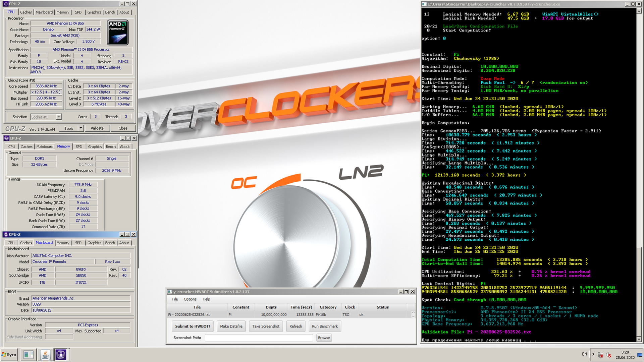
Task: Select the Pi - 20200625-032526.txt file row
Action: click(x=289, y=315)
